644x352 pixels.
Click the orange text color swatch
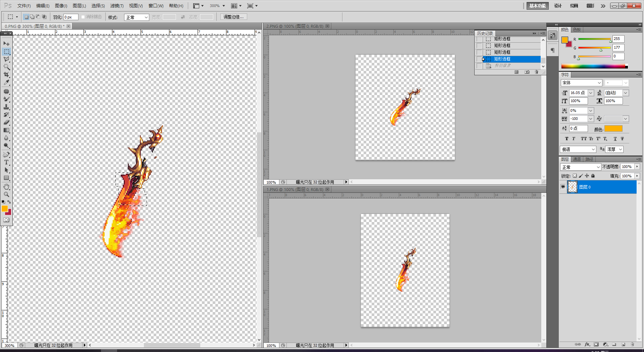point(613,129)
